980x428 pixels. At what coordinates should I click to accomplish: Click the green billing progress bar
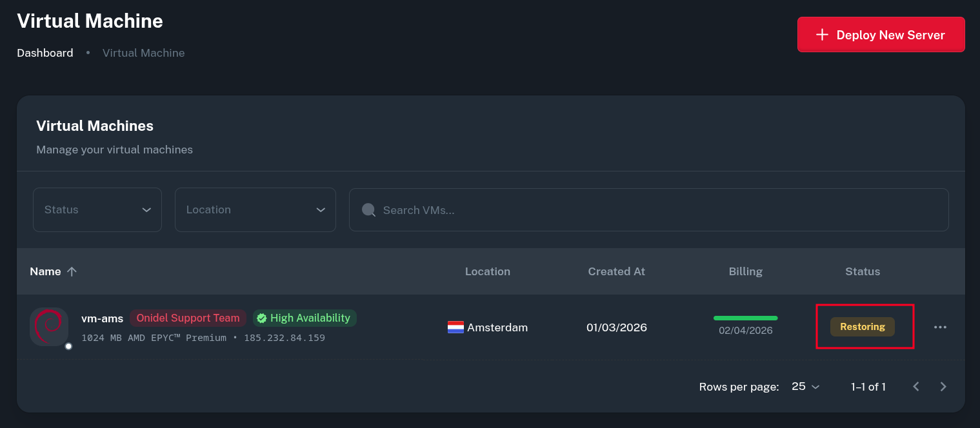click(x=745, y=318)
